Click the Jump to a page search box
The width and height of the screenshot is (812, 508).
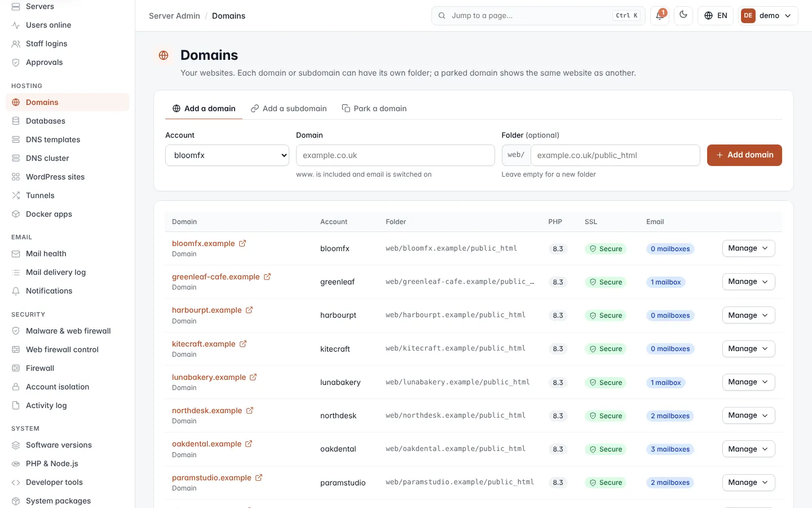click(540, 16)
